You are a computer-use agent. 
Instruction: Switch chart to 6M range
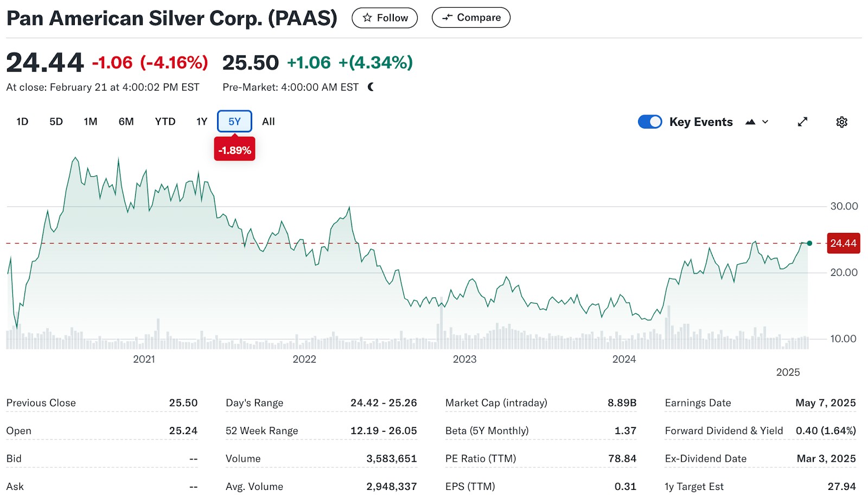tap(126, 122)
